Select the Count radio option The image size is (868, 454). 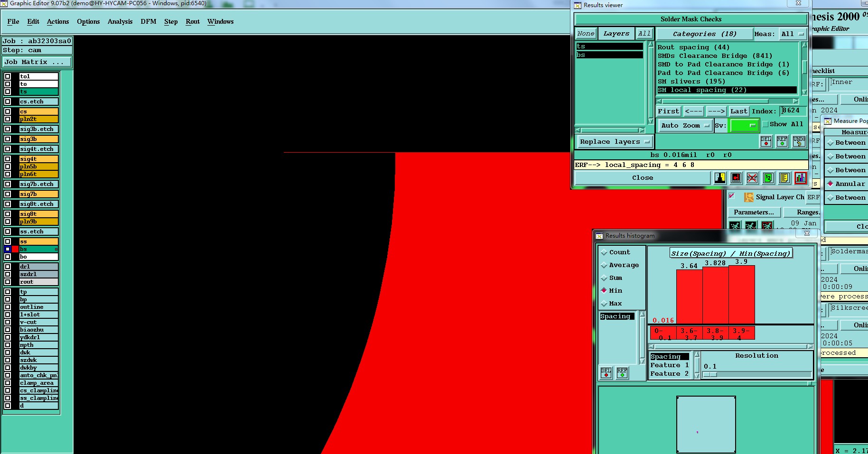604,252
